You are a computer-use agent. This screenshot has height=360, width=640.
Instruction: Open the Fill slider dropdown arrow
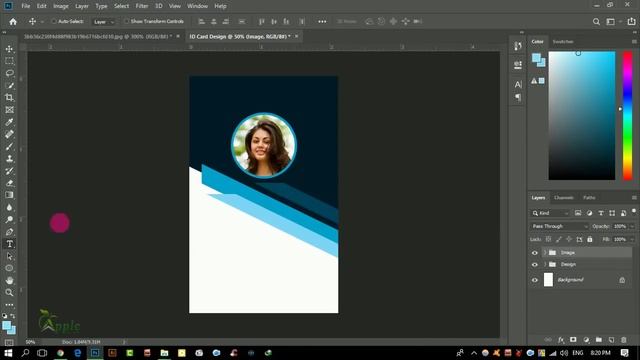[x=632, y=239]
